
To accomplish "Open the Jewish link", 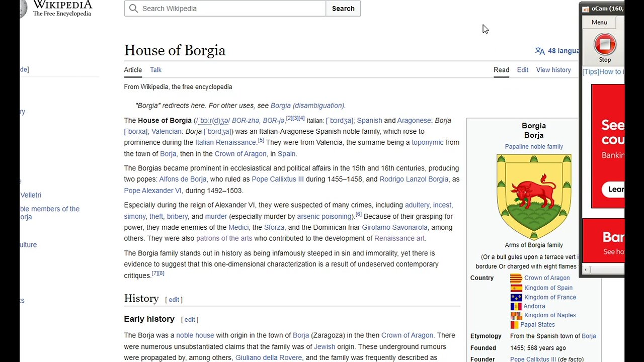I will [325, 346].
